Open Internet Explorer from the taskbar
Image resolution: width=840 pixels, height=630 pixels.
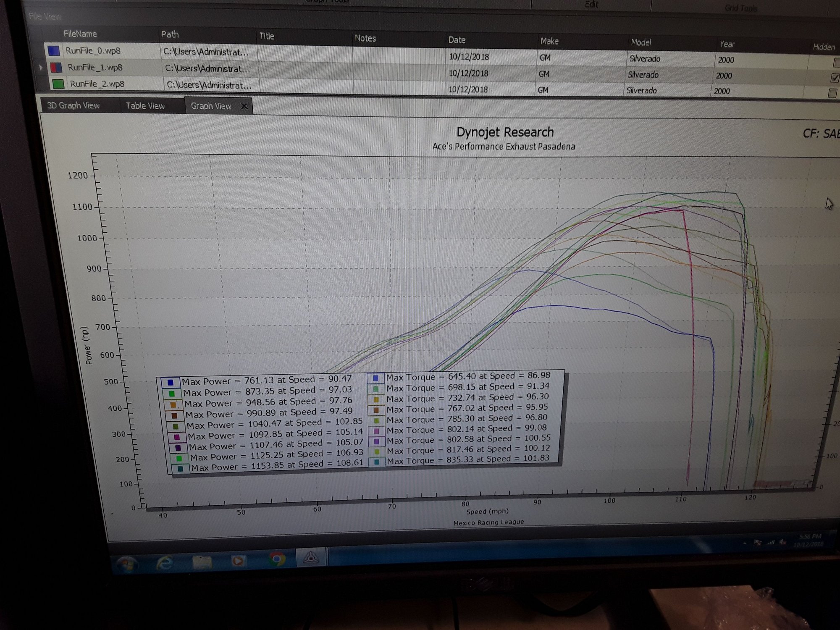pyautogui.click(x=164, y=562)
